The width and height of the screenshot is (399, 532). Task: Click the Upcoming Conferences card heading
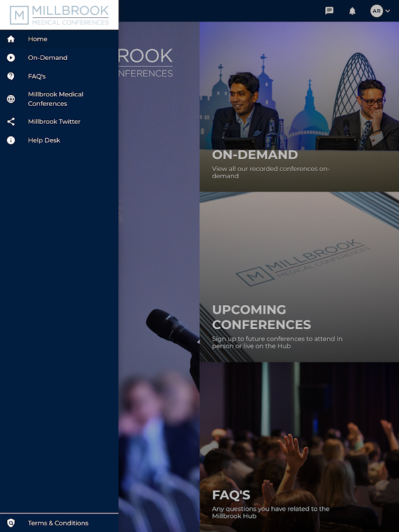(x=261, y=317)
